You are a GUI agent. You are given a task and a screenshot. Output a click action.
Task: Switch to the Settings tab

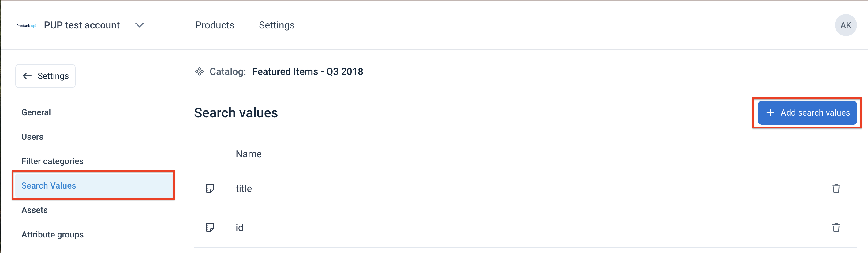276,25
